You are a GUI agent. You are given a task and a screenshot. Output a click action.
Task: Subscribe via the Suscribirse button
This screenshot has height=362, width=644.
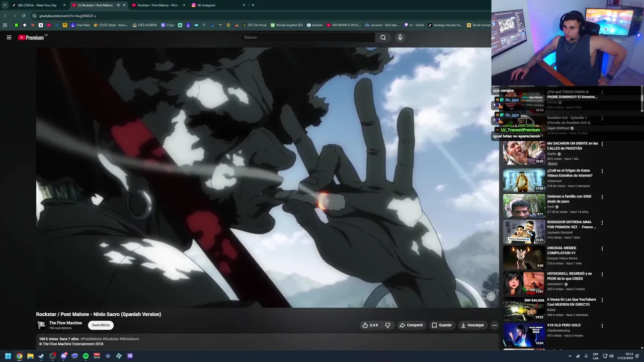pos(101,325)
